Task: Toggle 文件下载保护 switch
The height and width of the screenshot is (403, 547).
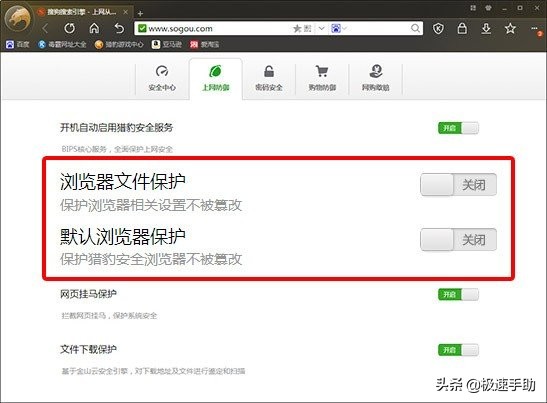Action: coord(458,350)
